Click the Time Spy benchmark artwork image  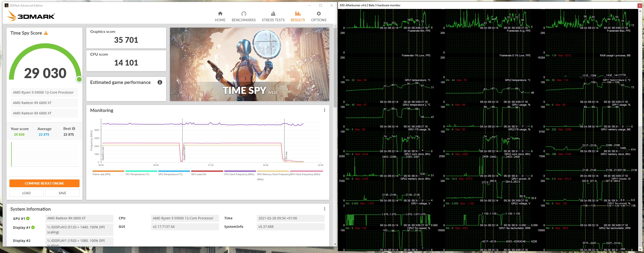(x=249, y=64)
